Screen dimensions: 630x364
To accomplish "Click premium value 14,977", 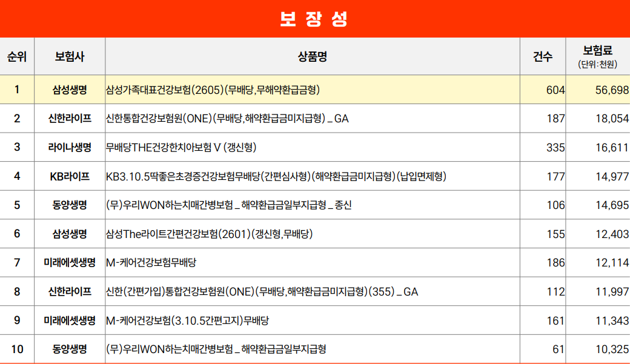I will [612, 177].
